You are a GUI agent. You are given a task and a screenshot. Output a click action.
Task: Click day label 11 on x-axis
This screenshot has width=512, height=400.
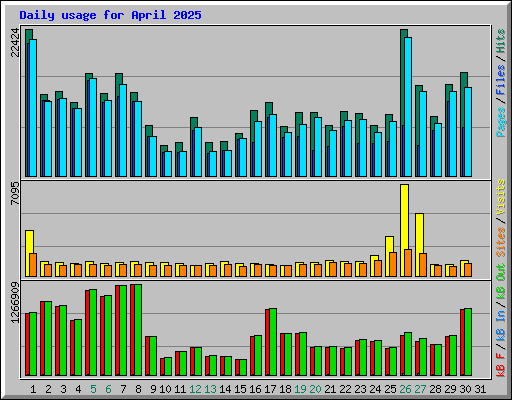tap(180, 389)
